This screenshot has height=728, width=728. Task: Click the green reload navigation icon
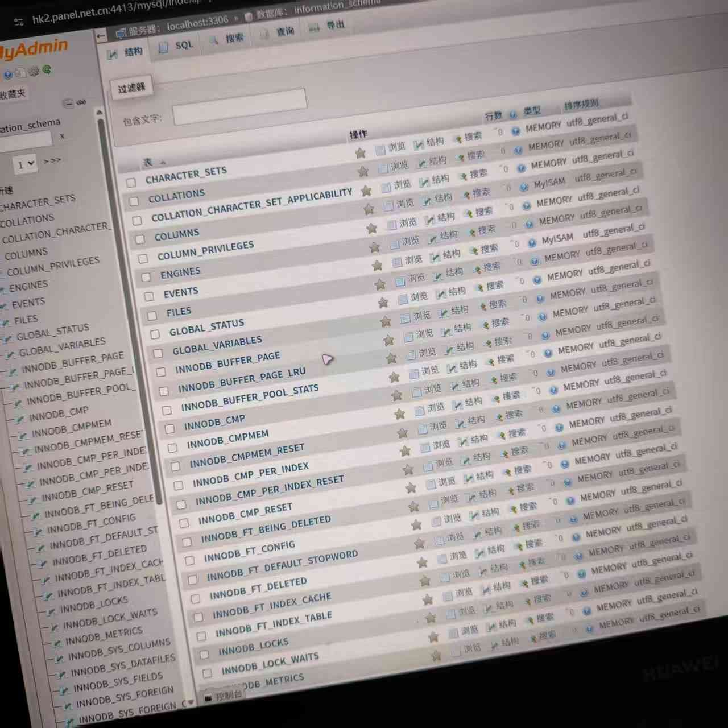47,69
